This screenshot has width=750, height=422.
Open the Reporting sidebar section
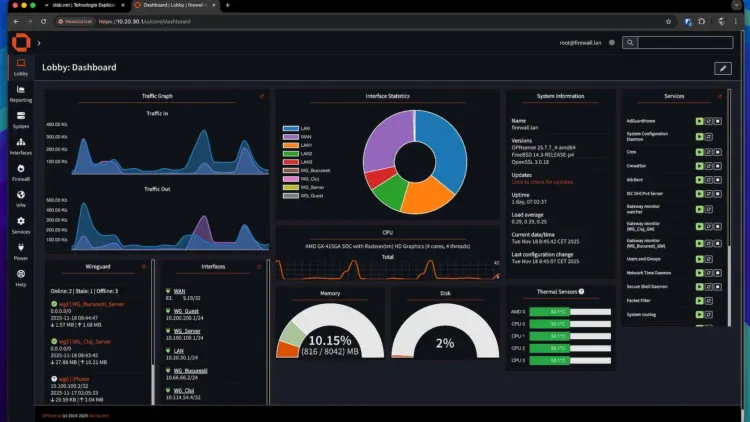coord(21,94)
